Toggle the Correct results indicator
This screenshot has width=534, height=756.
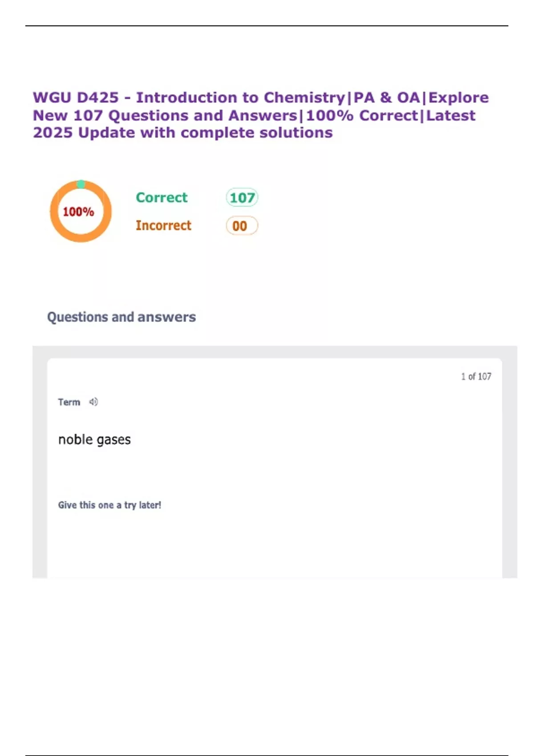coord(162,198)
